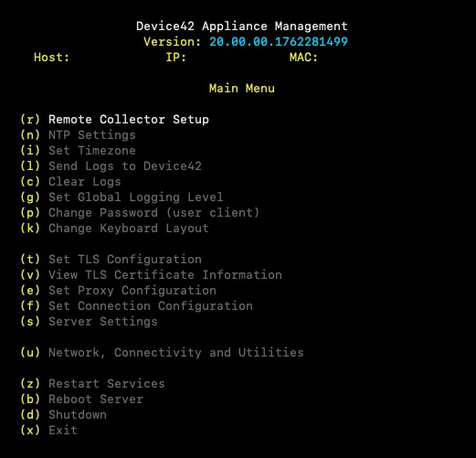The height and width of the screenshot is (458, 476).
Task: Click the (b) shortcut key marker
Action: tap(30, 399)
